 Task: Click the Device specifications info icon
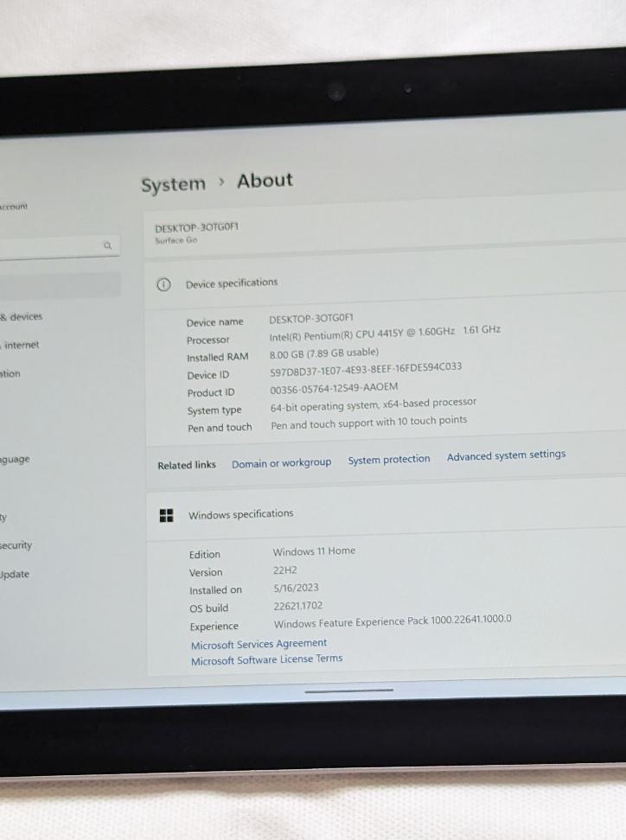click(x=163, y=284)
